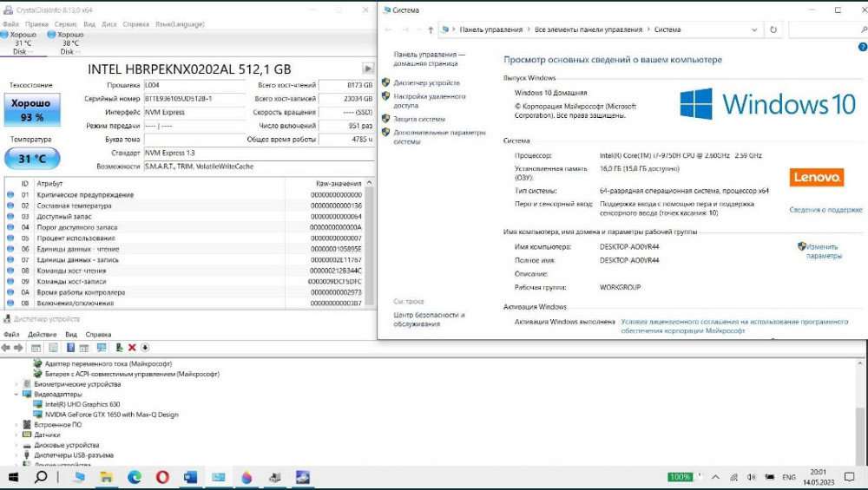Viewport: 868px width, 490px height.
Task: Click the 31 °C temperature button
Action: coord(32,159)
